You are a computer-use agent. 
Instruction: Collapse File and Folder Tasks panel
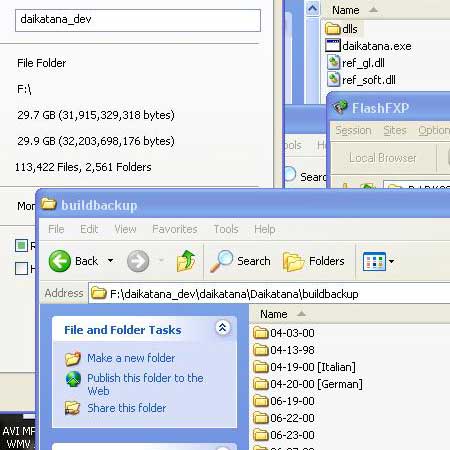click(x=223, y=328)
